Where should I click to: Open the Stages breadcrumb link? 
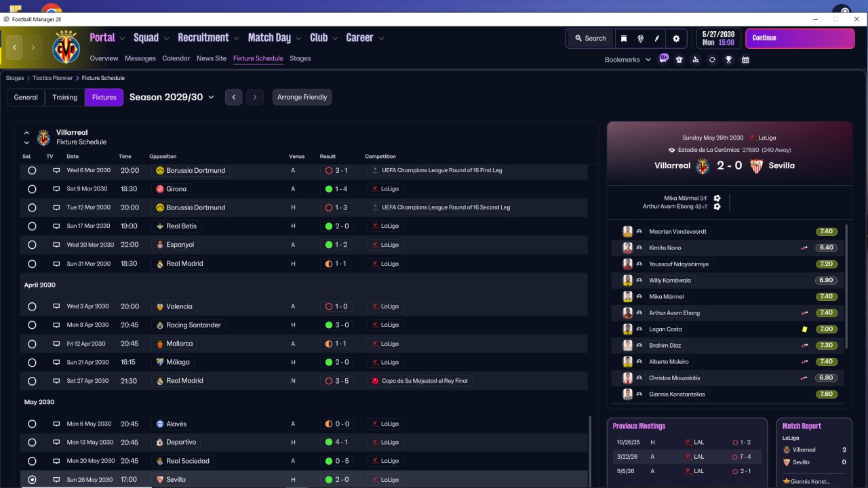(15, 78)
